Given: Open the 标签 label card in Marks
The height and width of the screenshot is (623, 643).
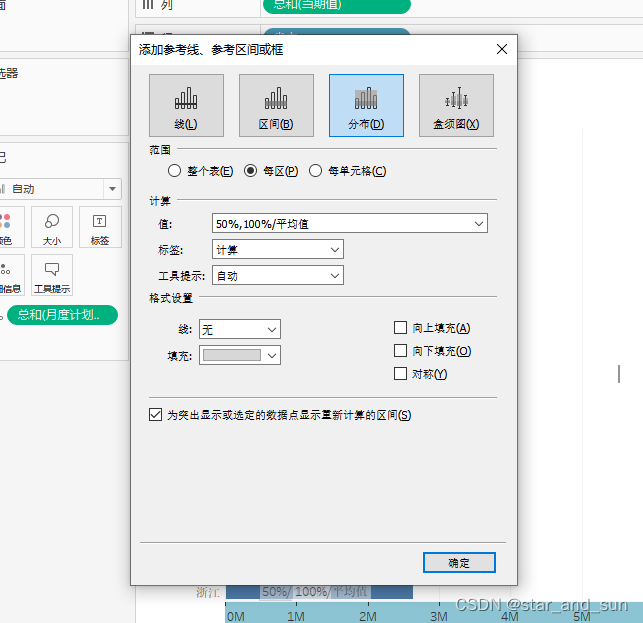Looking at the screenshot, I should 100,227.
